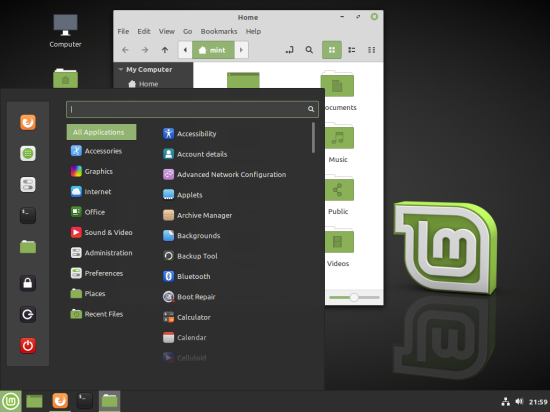550x412 pixels.
Task: Open Bluetooth application
Action: pyautogui.click(x=187, y=276)
